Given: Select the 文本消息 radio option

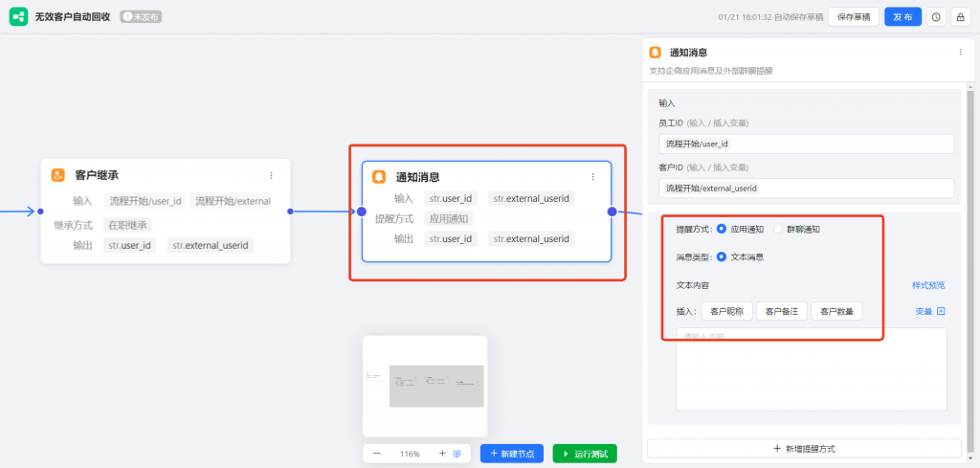Looking at the screenshot, I should click(x=722, y=256).
